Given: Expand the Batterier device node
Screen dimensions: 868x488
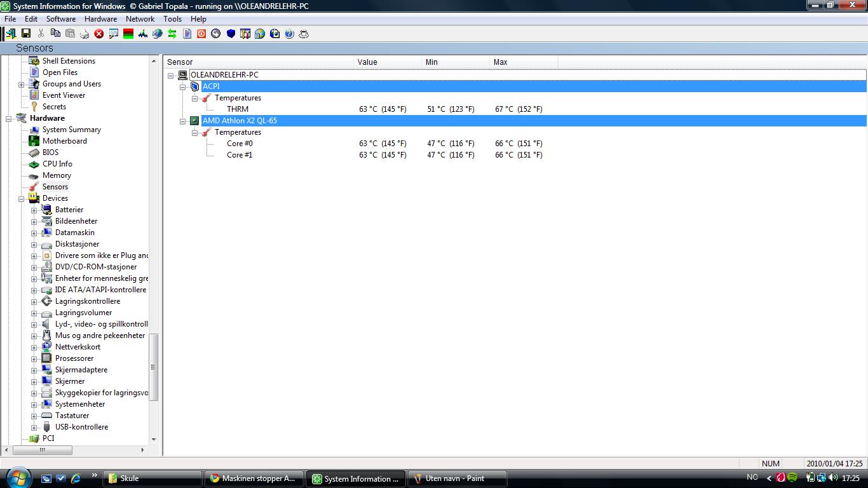Looking at the screenshot, I should click(x=34, y=210).
